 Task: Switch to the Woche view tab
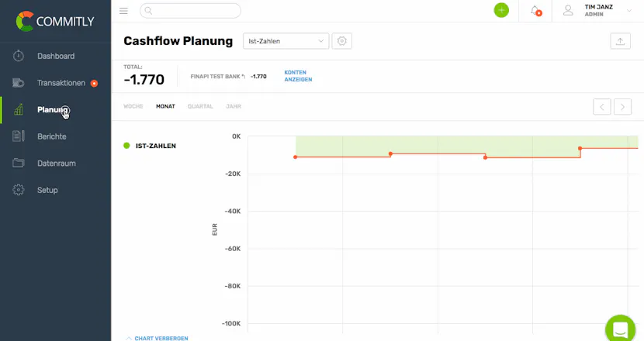tap(133, 106)
